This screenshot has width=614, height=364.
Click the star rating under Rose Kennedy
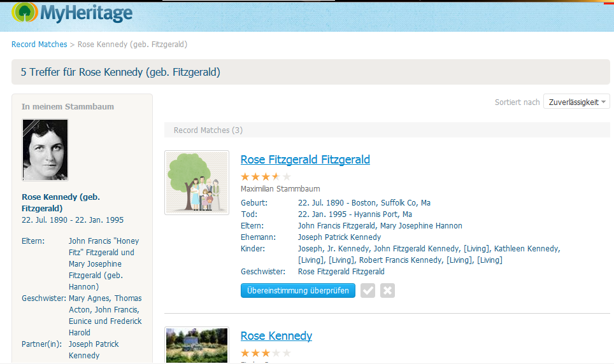pyautogui.click(x=266, y=353)
